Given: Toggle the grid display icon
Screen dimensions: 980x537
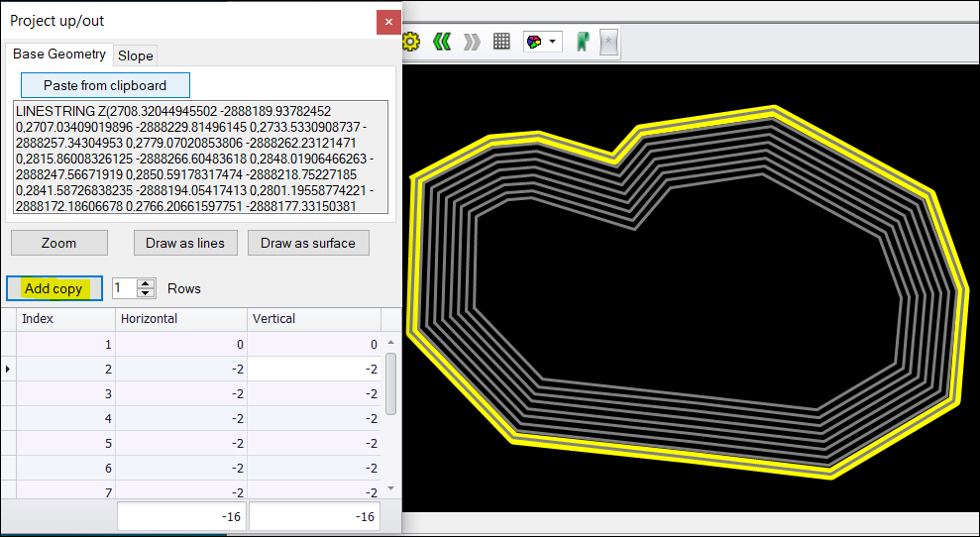Looking at the screenshot, I should click(501, 42).
